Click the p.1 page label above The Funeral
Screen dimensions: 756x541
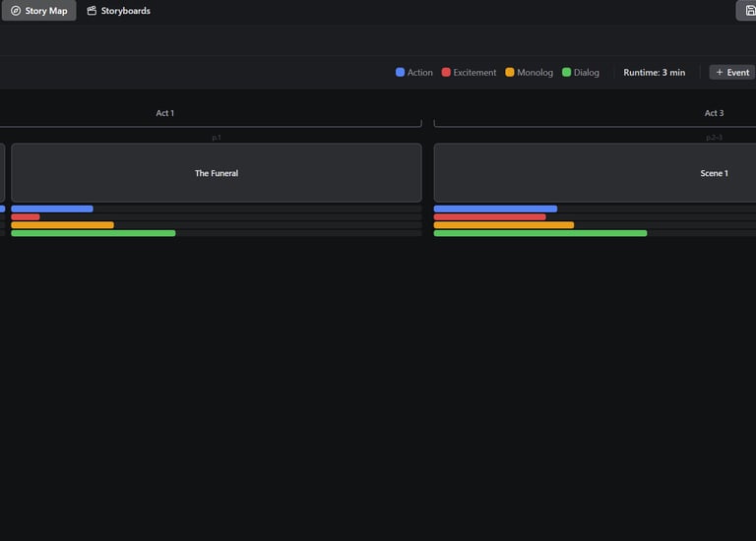pos(217,138)
